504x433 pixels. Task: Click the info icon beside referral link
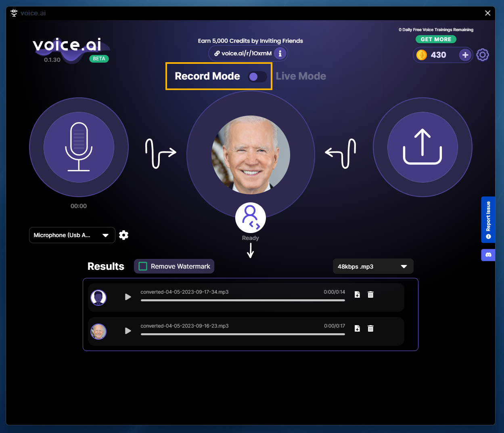point(280,53)
